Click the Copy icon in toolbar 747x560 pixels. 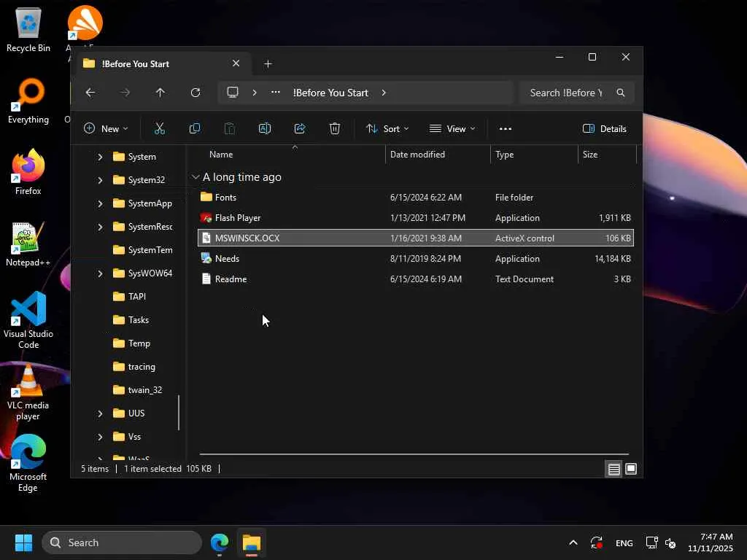(x=194, y=128)
